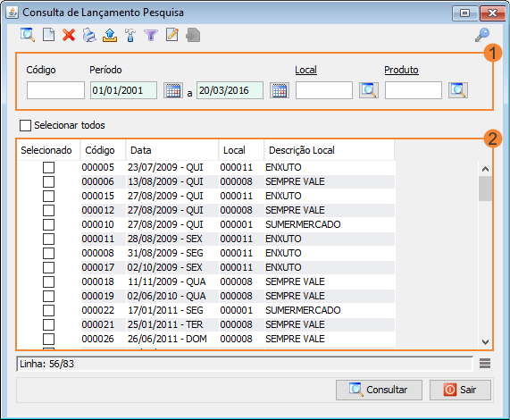Click the magnifier search icon in toolbar
510x420 pixels.
tap(28, 35)
